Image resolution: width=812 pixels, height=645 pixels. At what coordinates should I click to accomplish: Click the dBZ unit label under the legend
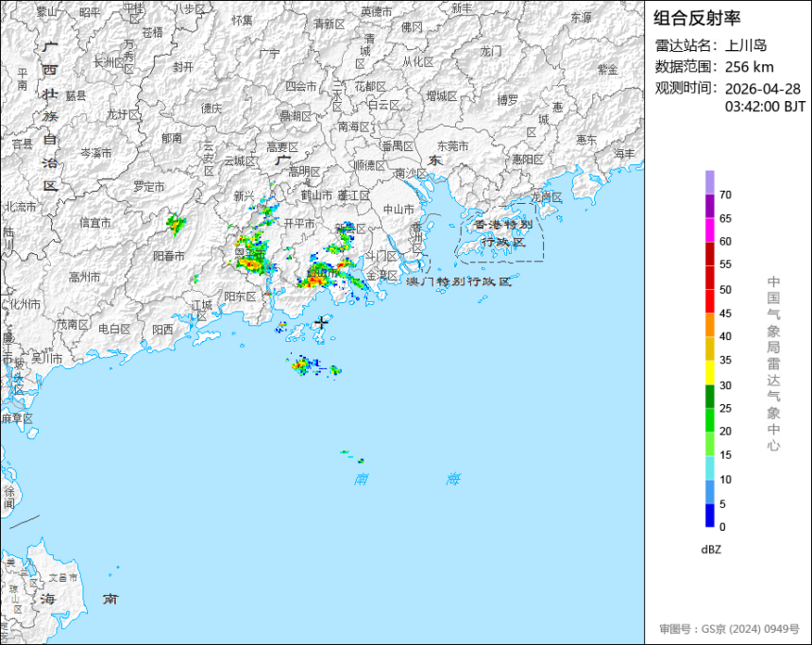711,550
